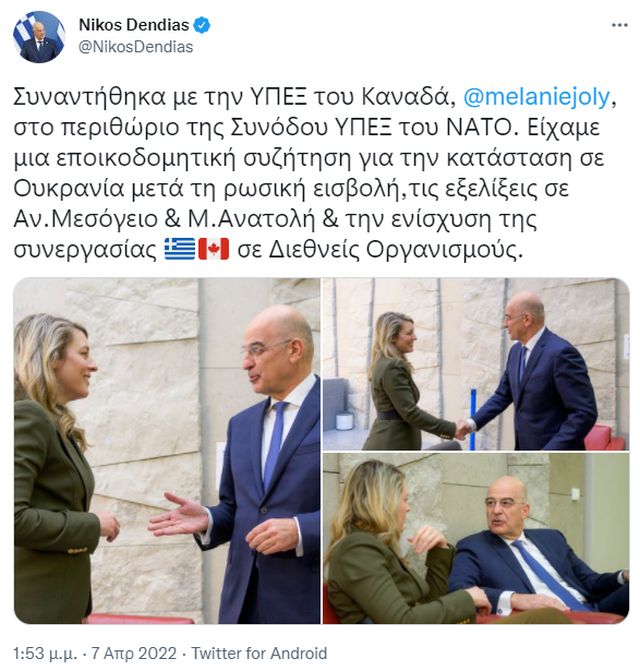The width and height of the screenshot is (640, 671).
Task: Click the 7 Απρ 2022 date
Action: point(134,653)
